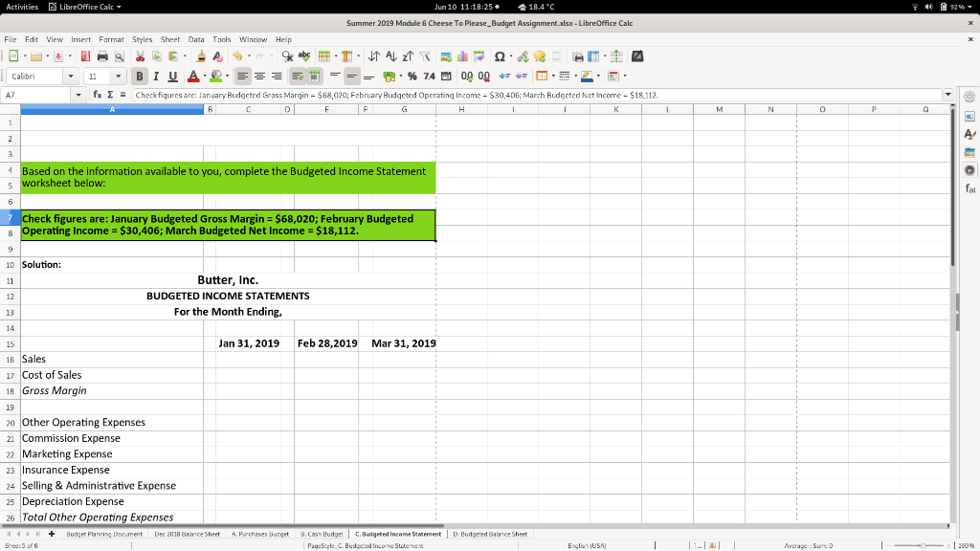Click the Sort dialog icon

point(374,56)
